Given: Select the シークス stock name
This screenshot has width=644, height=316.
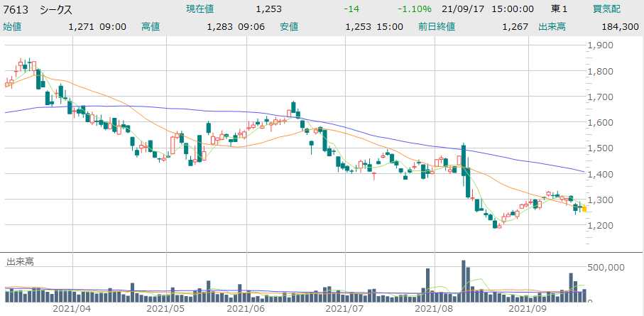Looking at the screenshot, I should tap(57, 9).
